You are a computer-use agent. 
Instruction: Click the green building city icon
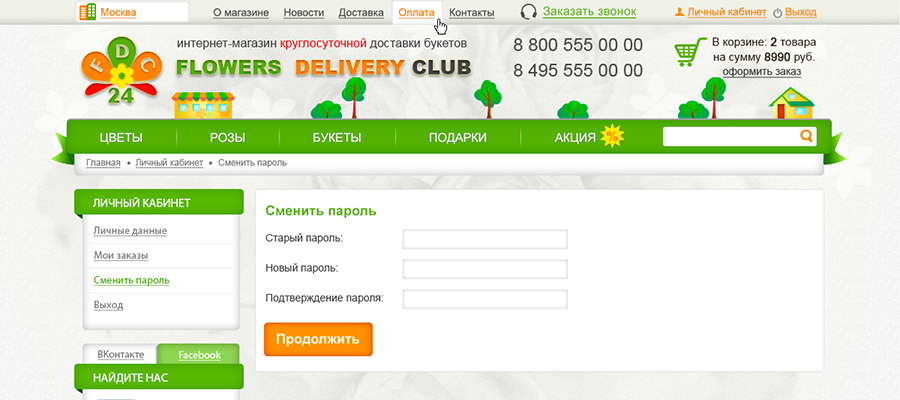(88, 12)
